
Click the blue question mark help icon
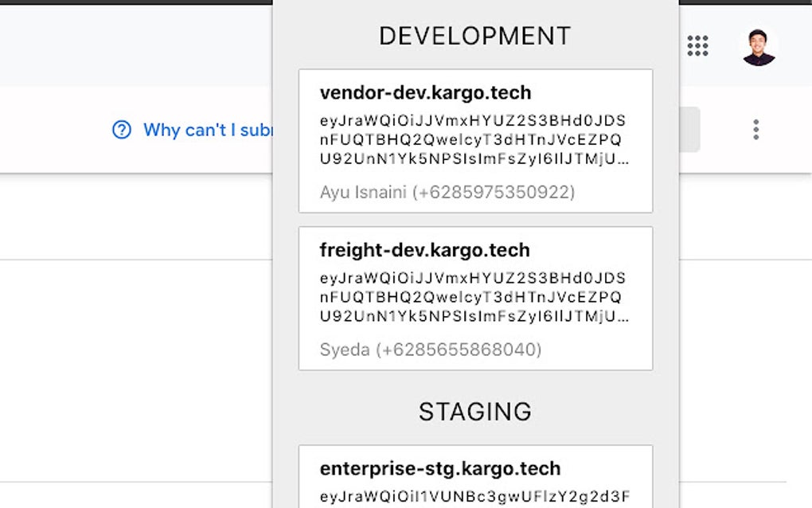pyautogui.click(x=122, y=130)
